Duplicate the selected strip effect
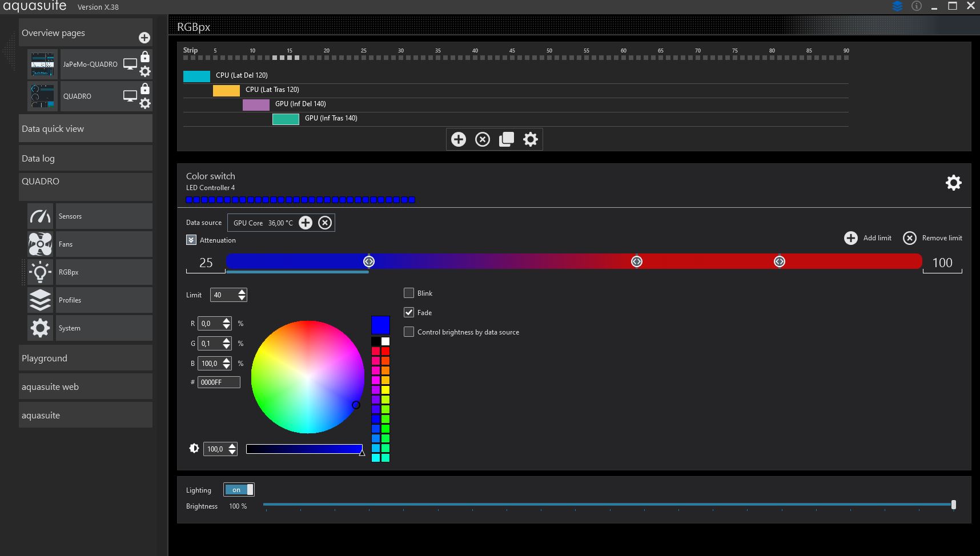The width and height of the screenshot is (980, 556). click(507, 139)
